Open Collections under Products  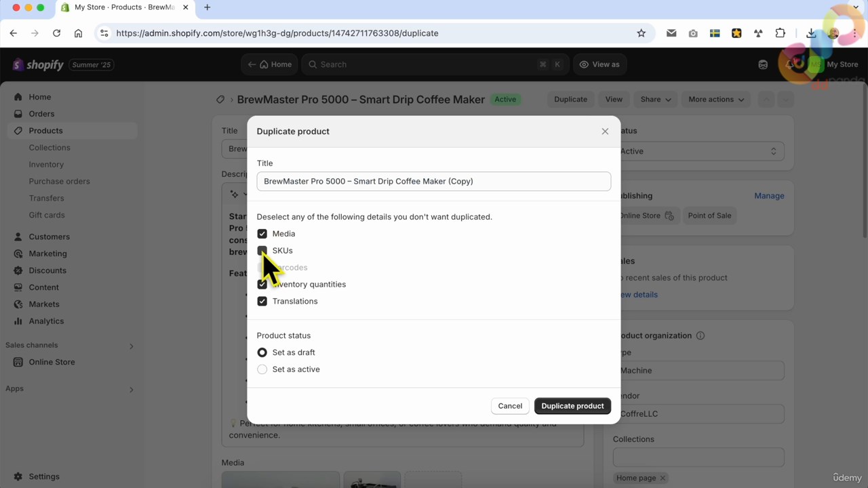coord(50,148)
